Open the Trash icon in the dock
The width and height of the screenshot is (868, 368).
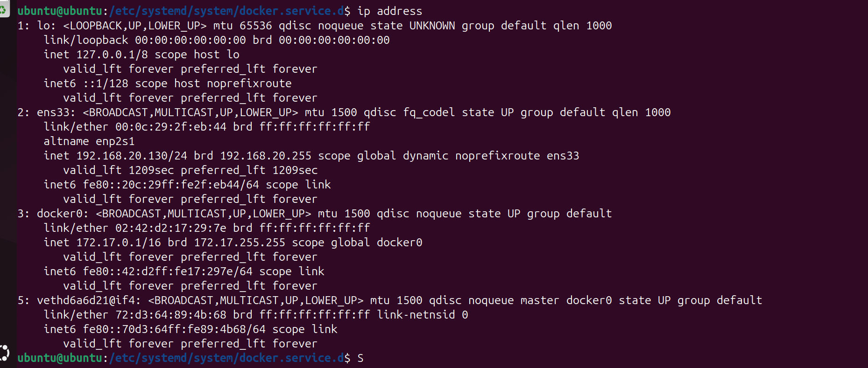pos(4,9)
